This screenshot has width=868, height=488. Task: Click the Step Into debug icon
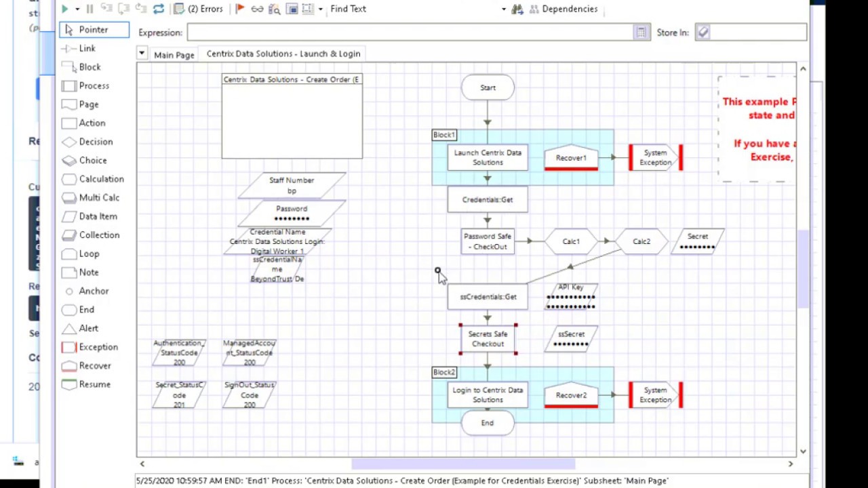point(106,9)
